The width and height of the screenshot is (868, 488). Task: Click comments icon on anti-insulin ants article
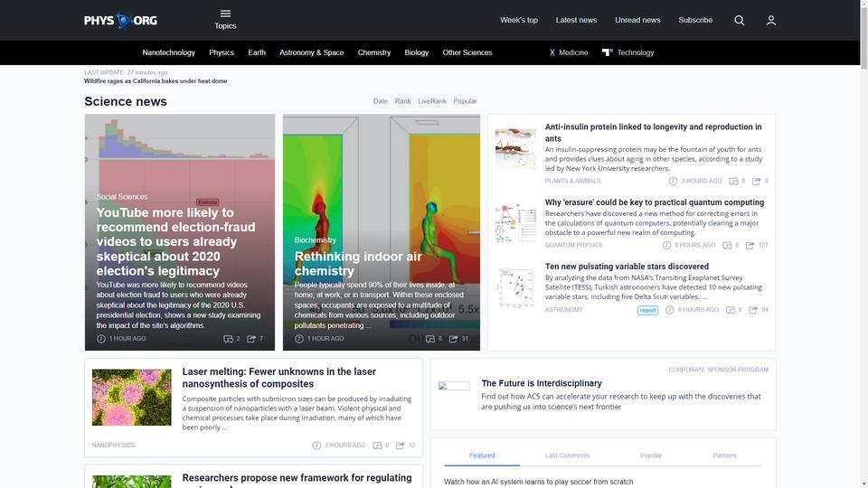pyautogui.click(x=733, y=181)
